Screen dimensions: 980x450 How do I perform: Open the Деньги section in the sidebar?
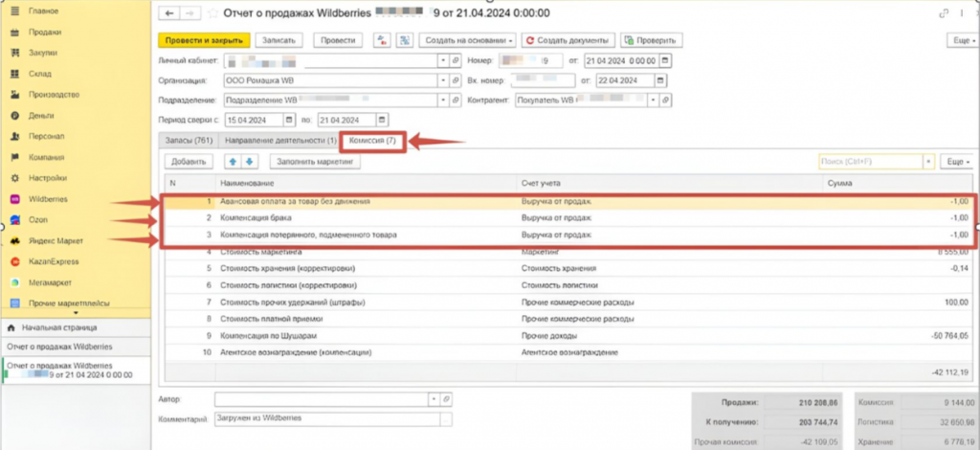(40, 115)
